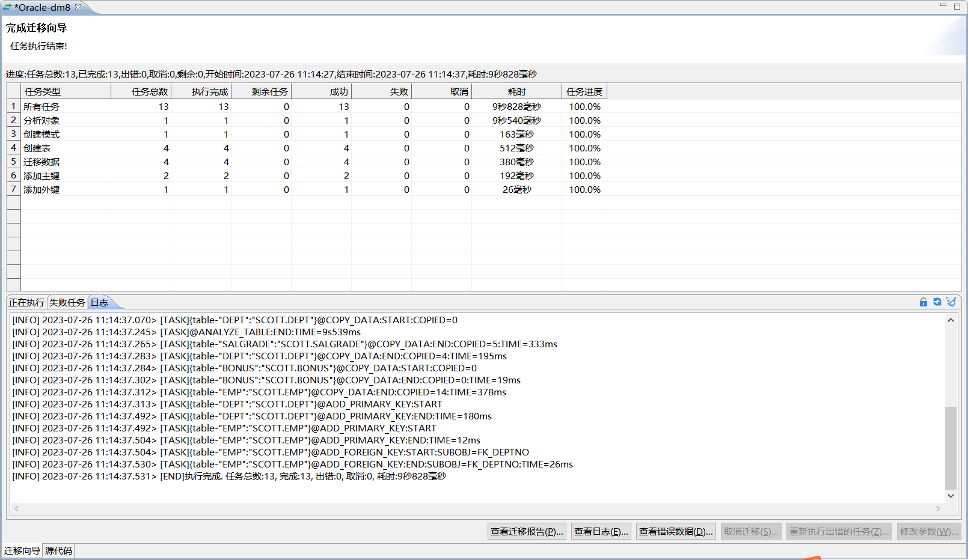This screenshot has height=560, width=968.
Task: Click the DEPT ADD_PRIMARY_KEY:END log line
Action: 252,416
